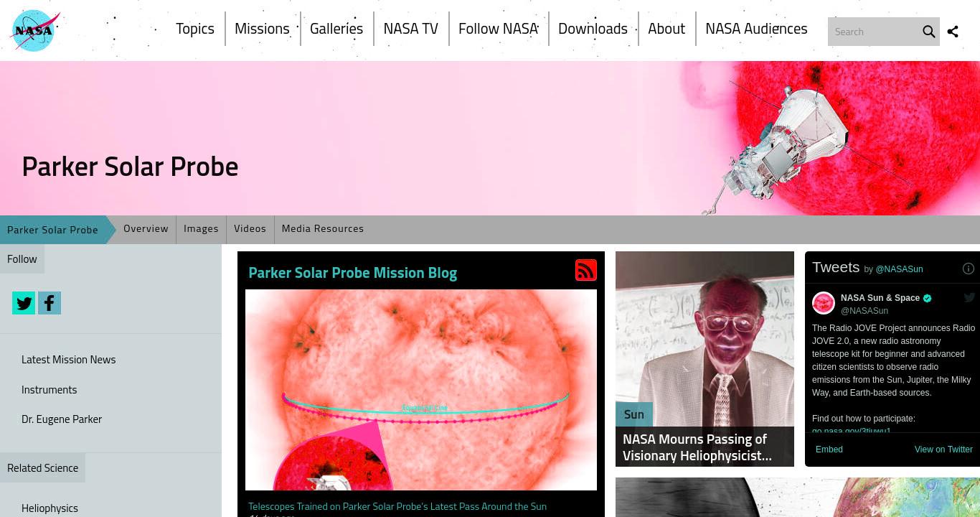The image size is (980, 517).
Task: Go to NASA TV
Action: click(x=410, y=29)
